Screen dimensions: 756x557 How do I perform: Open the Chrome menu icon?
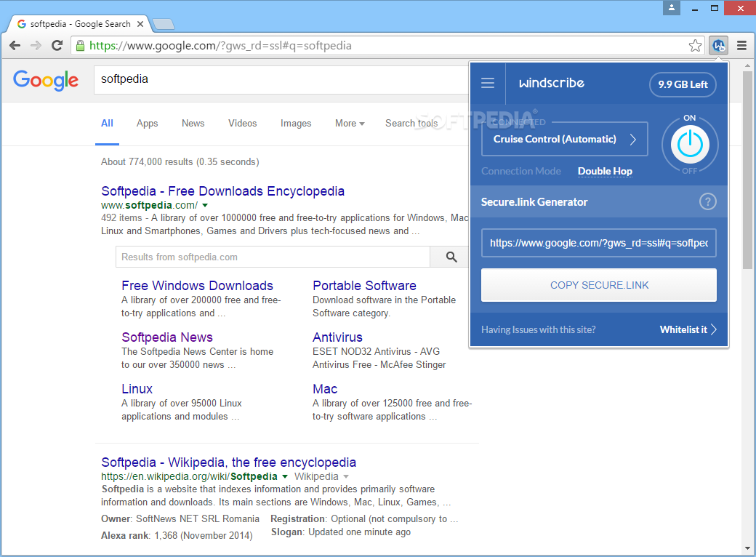(x=741, y=46)
